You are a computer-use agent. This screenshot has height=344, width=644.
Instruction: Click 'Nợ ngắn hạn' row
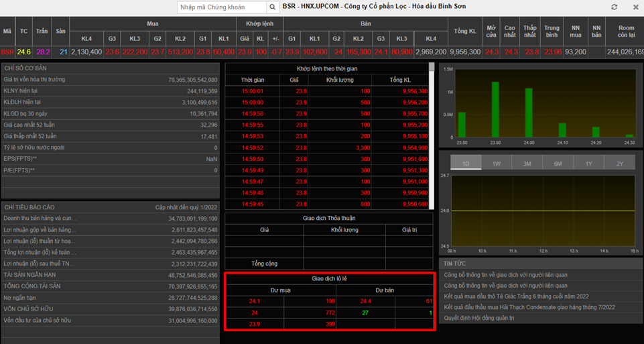111,298
